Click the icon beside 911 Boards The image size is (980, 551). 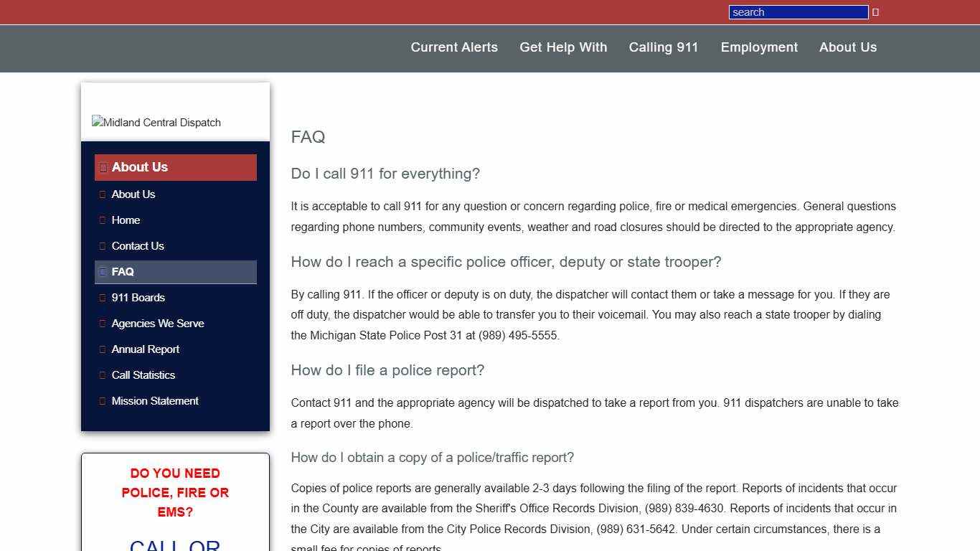(103, 298)
